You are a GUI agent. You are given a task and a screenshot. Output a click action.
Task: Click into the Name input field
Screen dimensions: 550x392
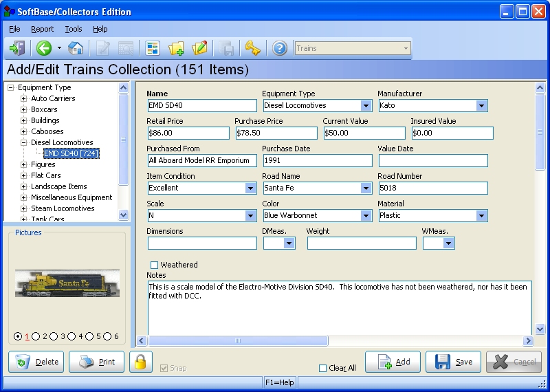pos(202,105)
